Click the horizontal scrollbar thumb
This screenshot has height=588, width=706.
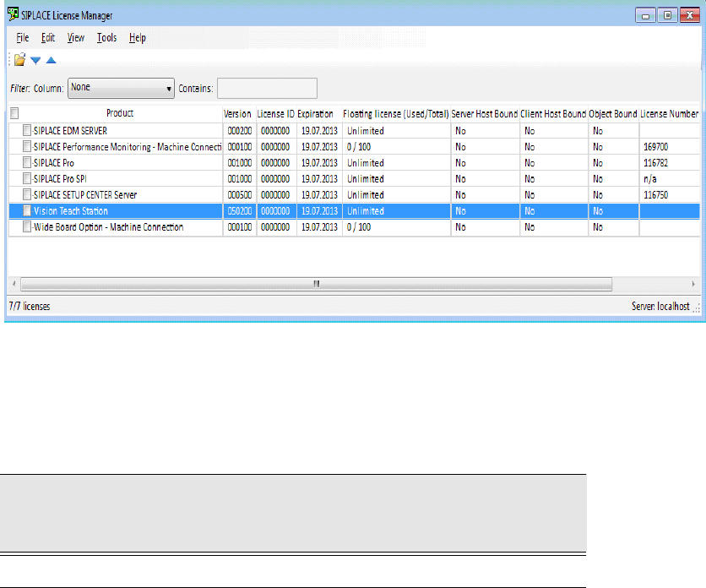pos(316,284)
